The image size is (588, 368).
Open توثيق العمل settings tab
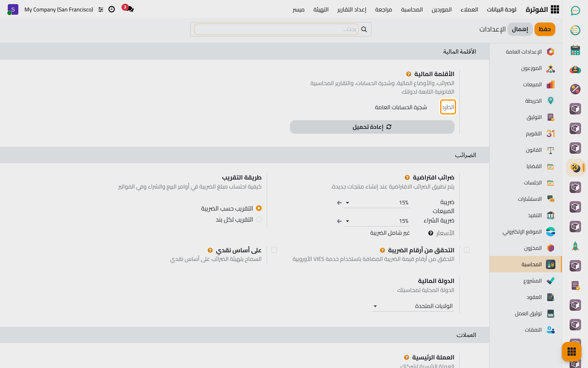point(526,313)
